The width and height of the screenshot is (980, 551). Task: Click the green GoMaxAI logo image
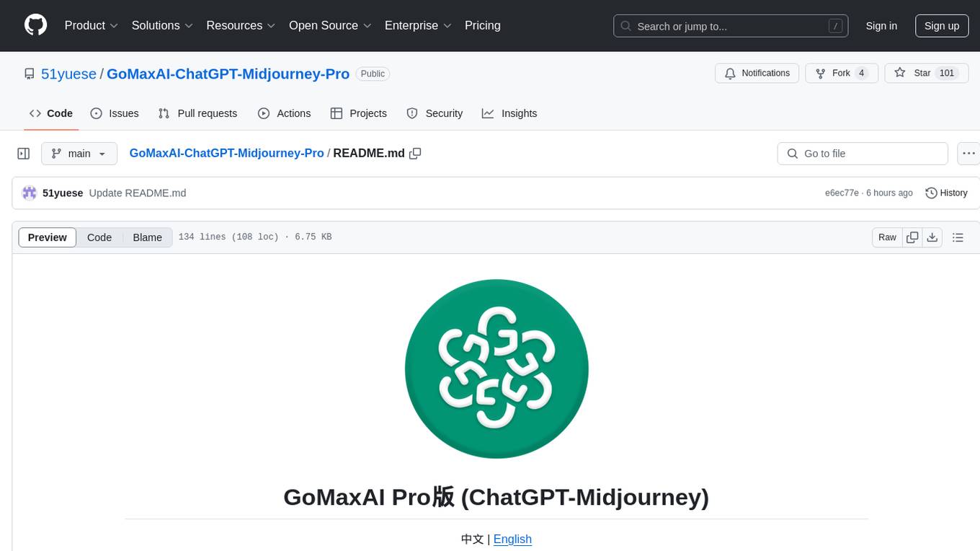(x=496, y=369)
